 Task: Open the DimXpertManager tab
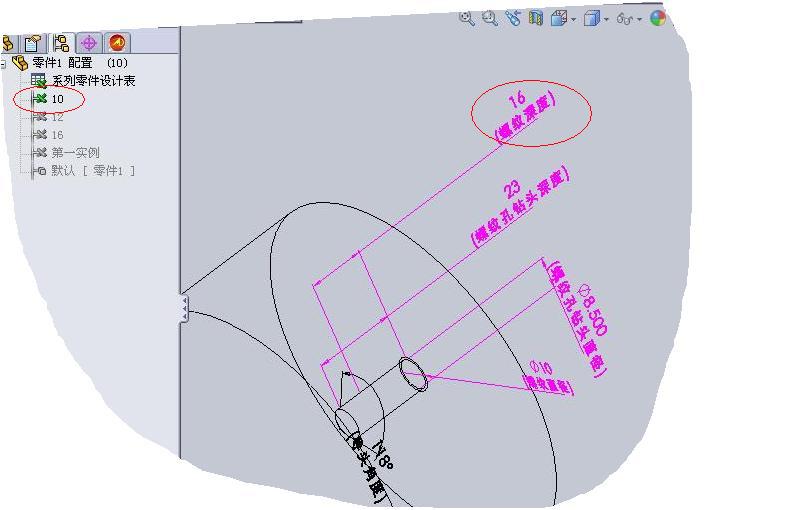[89, 43]
